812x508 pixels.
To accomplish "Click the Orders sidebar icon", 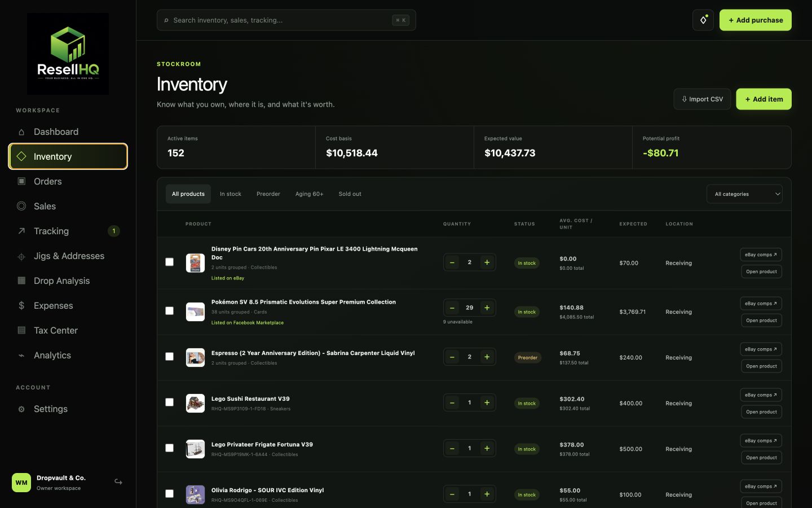I will tap(21, 181).
